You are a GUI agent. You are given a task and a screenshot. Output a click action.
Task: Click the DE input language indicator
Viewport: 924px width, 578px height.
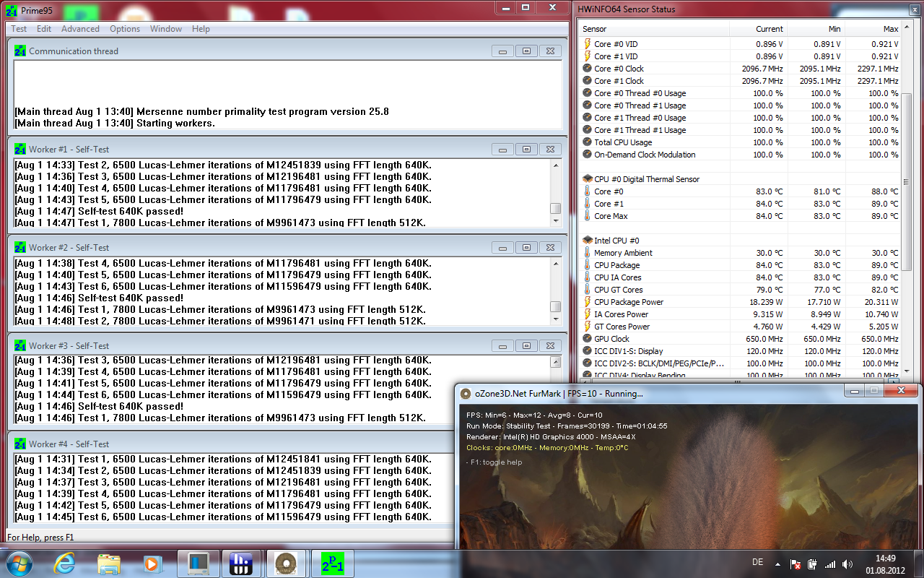[757, 563]
